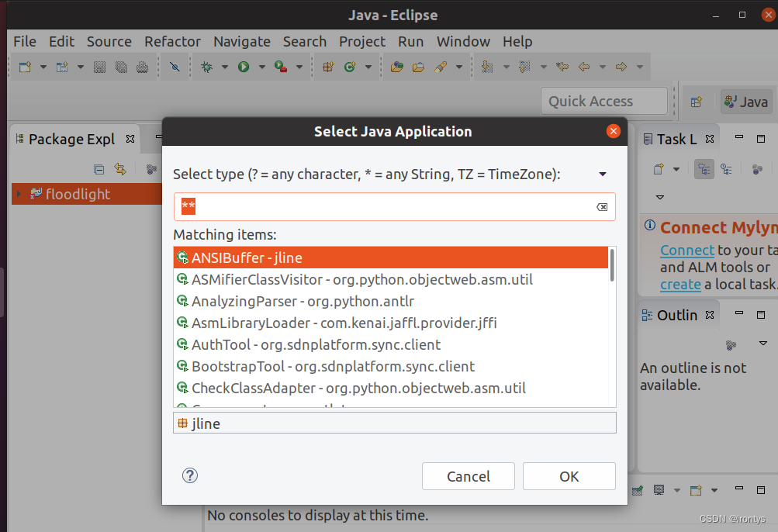Click the New Java Package icon
The width and height of the screenshot is (778, 532).
(328, 67)
